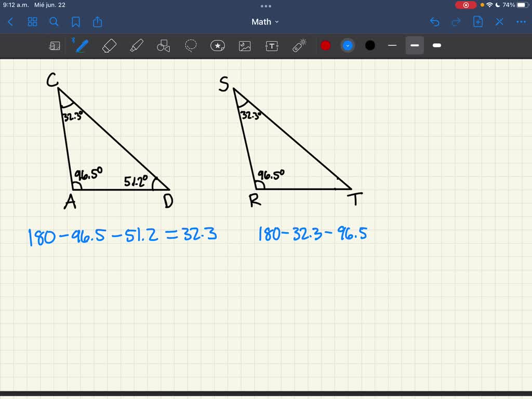Select the Eraser tool

pos(109,45)
